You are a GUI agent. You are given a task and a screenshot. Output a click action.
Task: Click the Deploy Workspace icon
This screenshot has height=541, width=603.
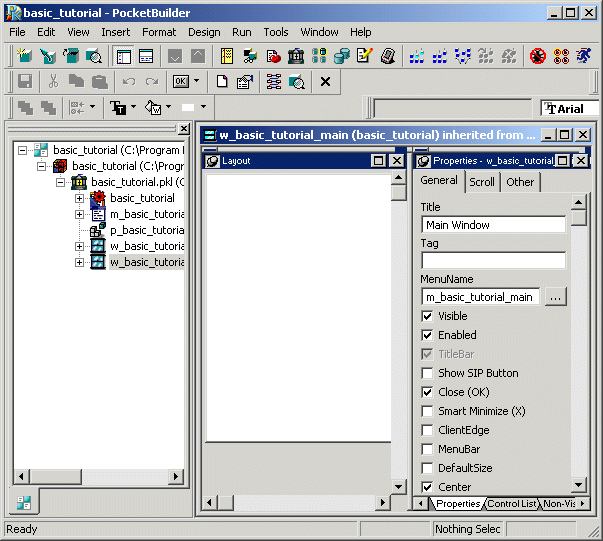[x=463, y=56]
